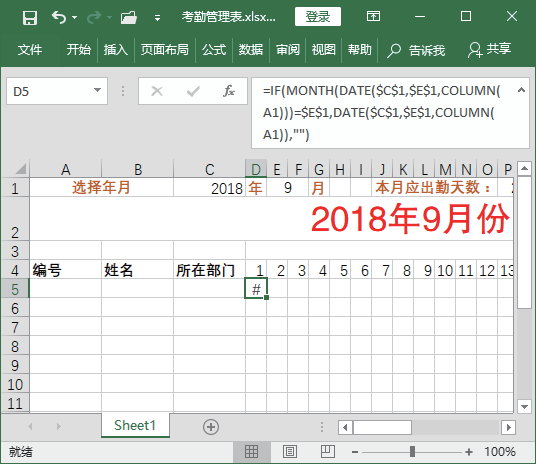Click horizontal scrollbar left arrow
The image size is (536, 464).
[x=345, y=427]
